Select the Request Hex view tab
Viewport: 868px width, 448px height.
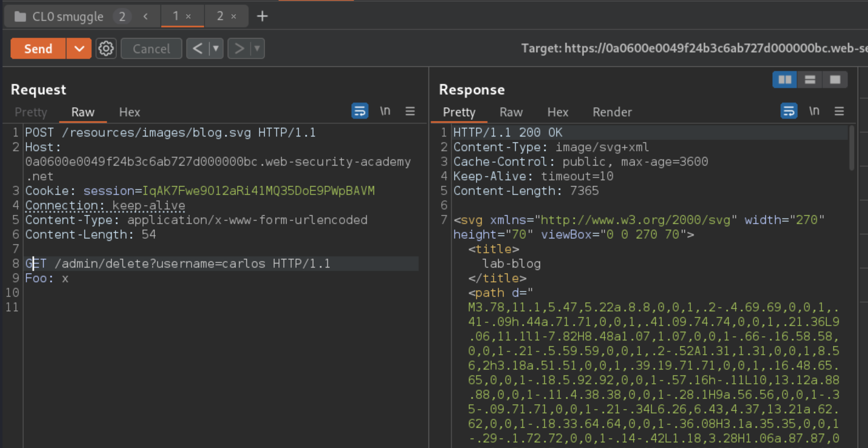click(129, 112)
